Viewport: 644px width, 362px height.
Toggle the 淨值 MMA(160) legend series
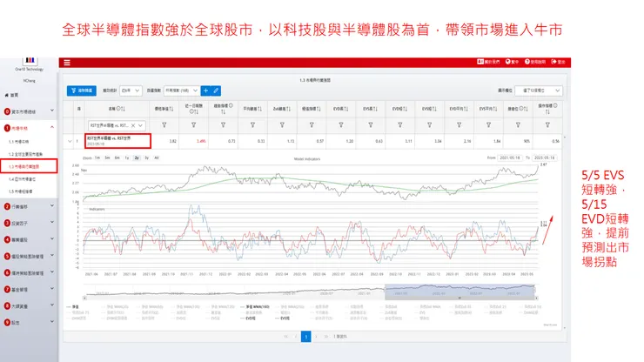pos(255,307)
